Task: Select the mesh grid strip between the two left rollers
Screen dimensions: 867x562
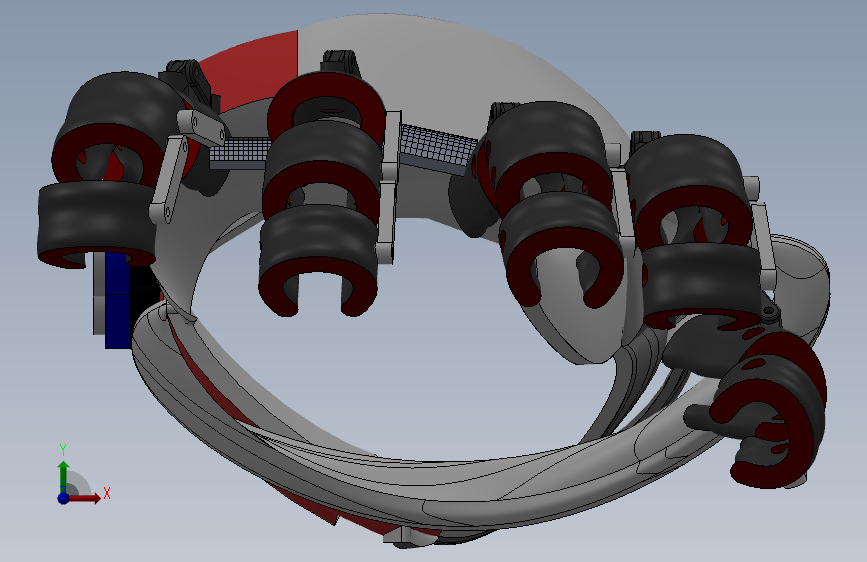Action: point(240,152)
